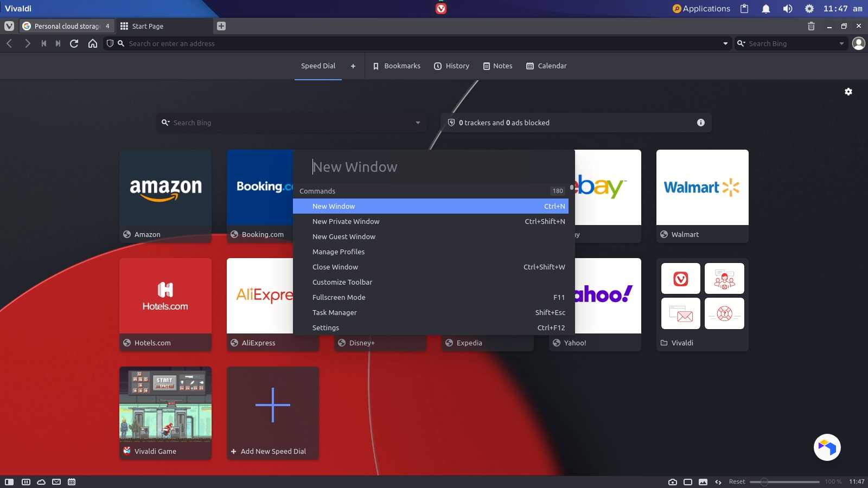Open the Walmart speed dial
This screenshot has width=868, height=488.
click(x=703, y=196)
